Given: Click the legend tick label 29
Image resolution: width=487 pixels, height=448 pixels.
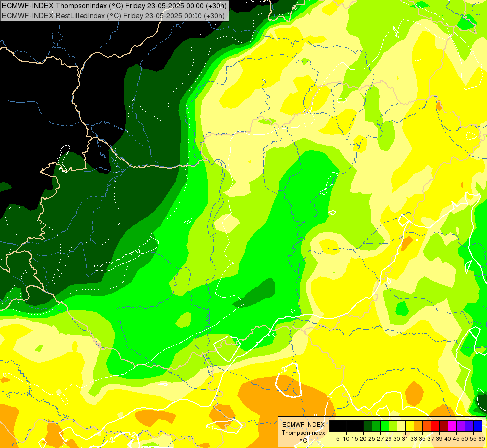Looking at the screenshot, I should (x=389, y=439).
